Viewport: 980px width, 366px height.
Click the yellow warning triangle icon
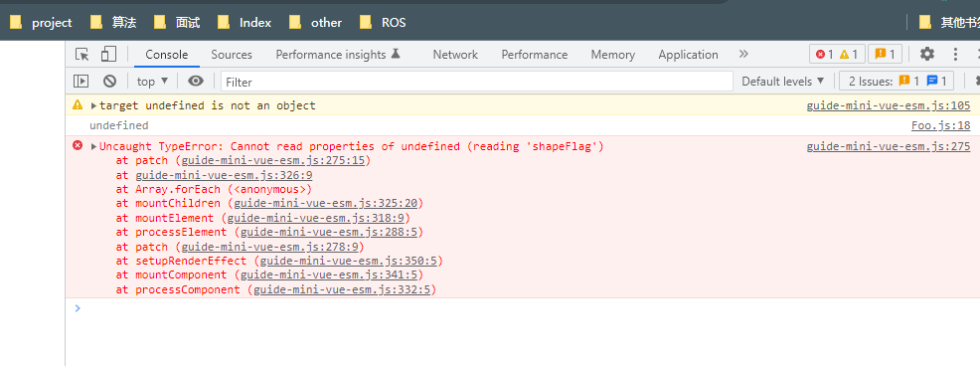(x=78, y=105)
